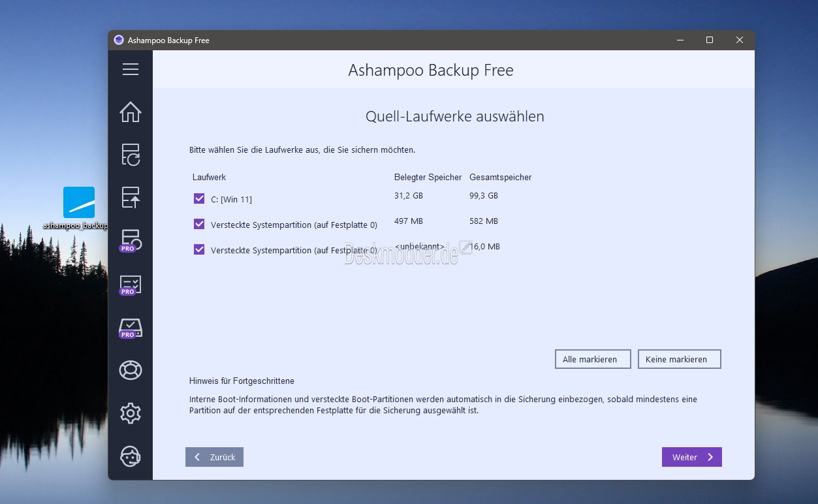Continue with the Weiter button
The width and height of the screenshot is (818, 504).
pos(692,457)
